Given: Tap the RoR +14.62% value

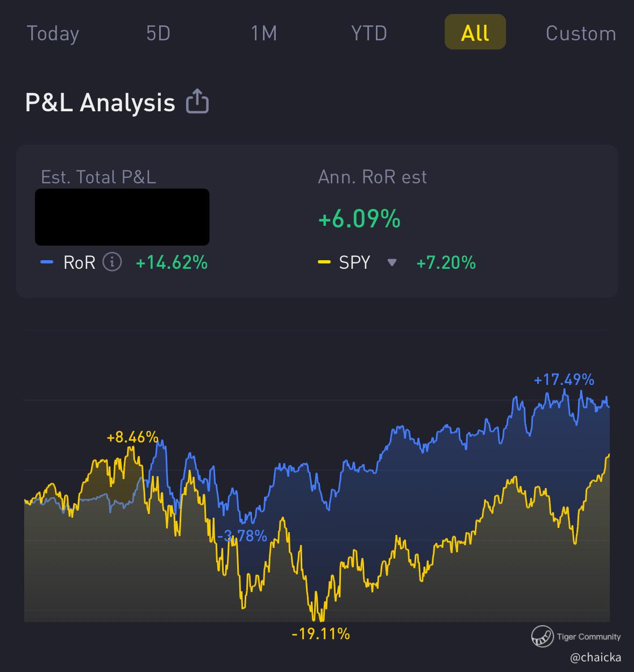Looking at the screenshot, I should pos(172,262).
